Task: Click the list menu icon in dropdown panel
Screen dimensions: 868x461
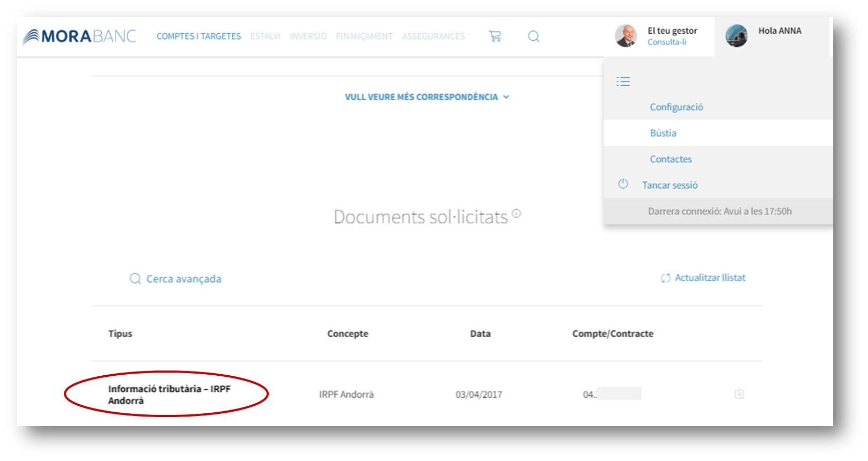Action: pyautogui.click(x=623, y=81)
